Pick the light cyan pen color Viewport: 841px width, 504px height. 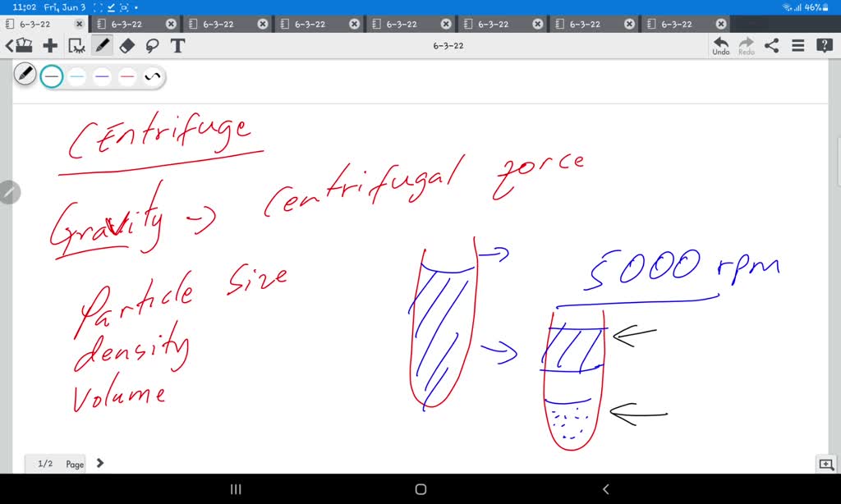pyautogui.click(x=76, y=76)
